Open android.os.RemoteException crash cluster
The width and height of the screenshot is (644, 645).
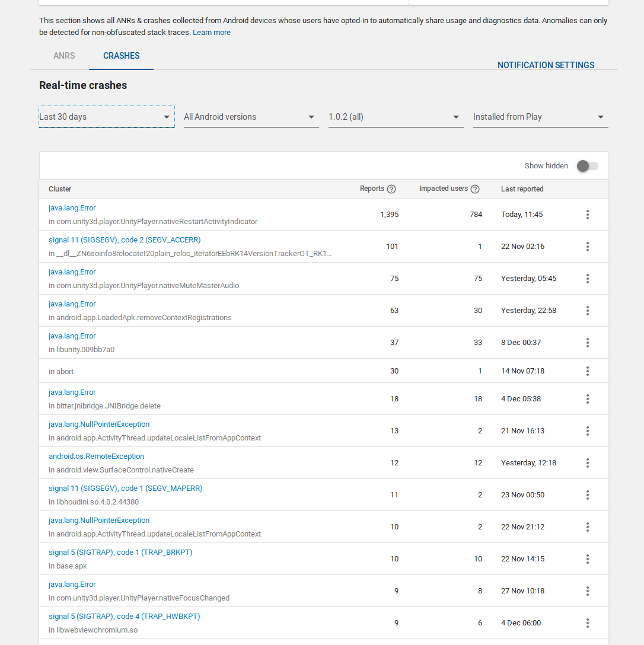97,456
